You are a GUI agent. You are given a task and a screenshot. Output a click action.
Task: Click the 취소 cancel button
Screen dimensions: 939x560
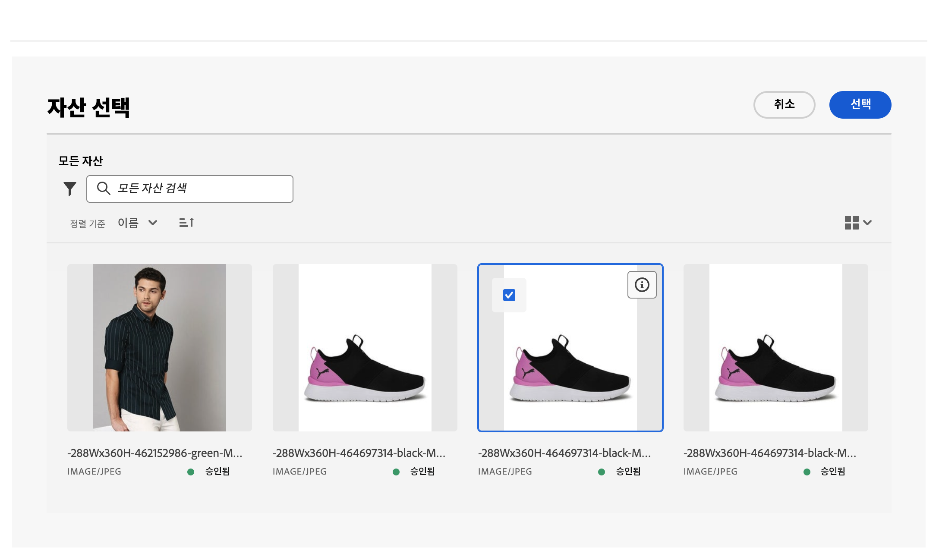[x=784, y=104]
